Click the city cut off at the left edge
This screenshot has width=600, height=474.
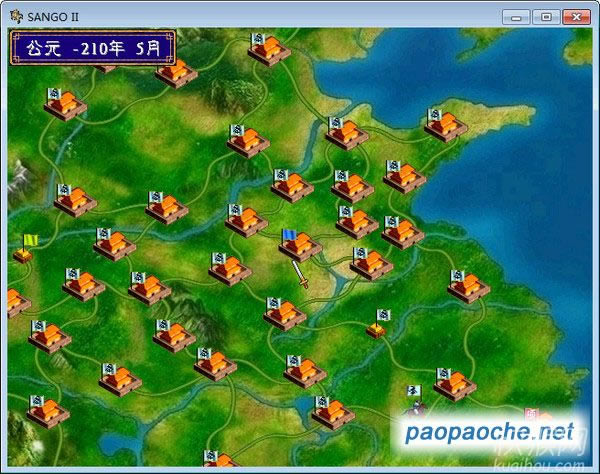click(x=14, y=302)
